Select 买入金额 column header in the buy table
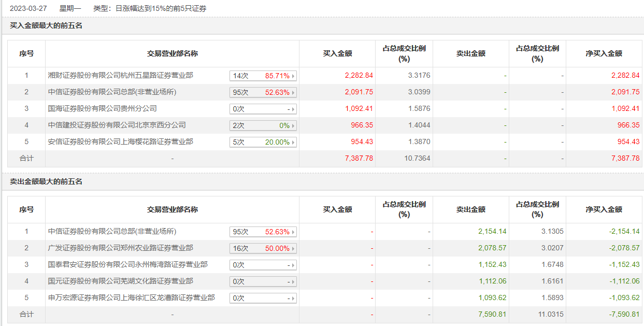The height and width of the screenshot is (326, 644). pyautogui.click(x=337, y=53)
